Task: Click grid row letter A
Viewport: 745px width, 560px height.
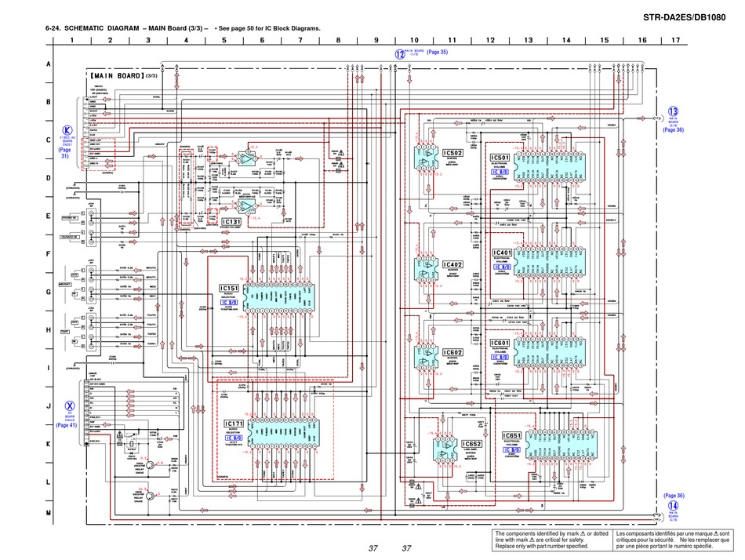Action: point(48,64)
